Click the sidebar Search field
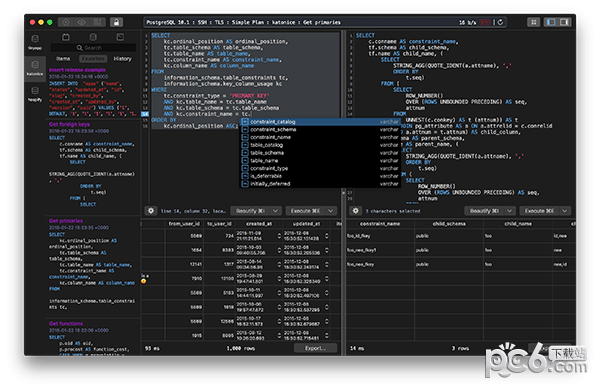The image size is (600, 390). pos(93,48)
